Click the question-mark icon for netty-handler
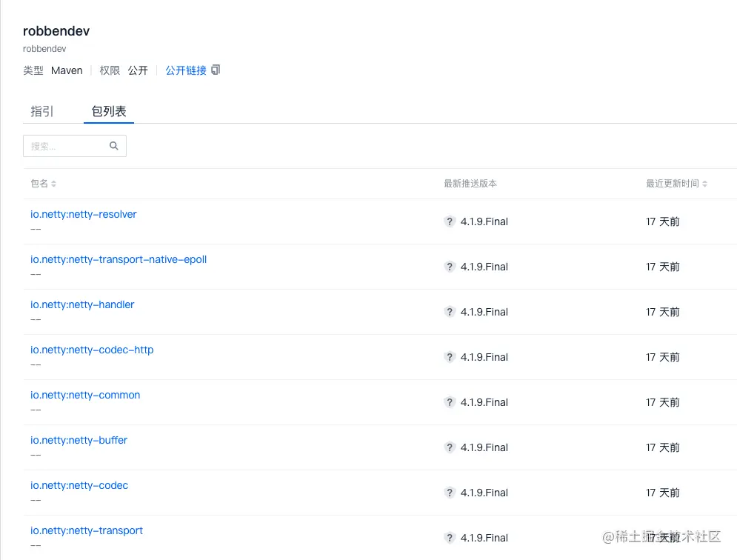Image resolution: width=737 pixels, height=560 pixels. click(450, 312)
